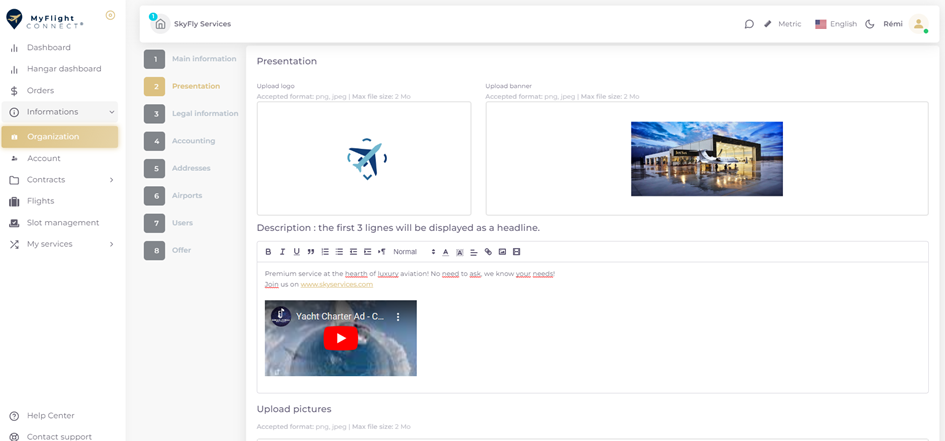The width and height of the screenshot is (945, 441).
Task: Follow the www.skyservices.com link
Action: (x=336, y=285)
